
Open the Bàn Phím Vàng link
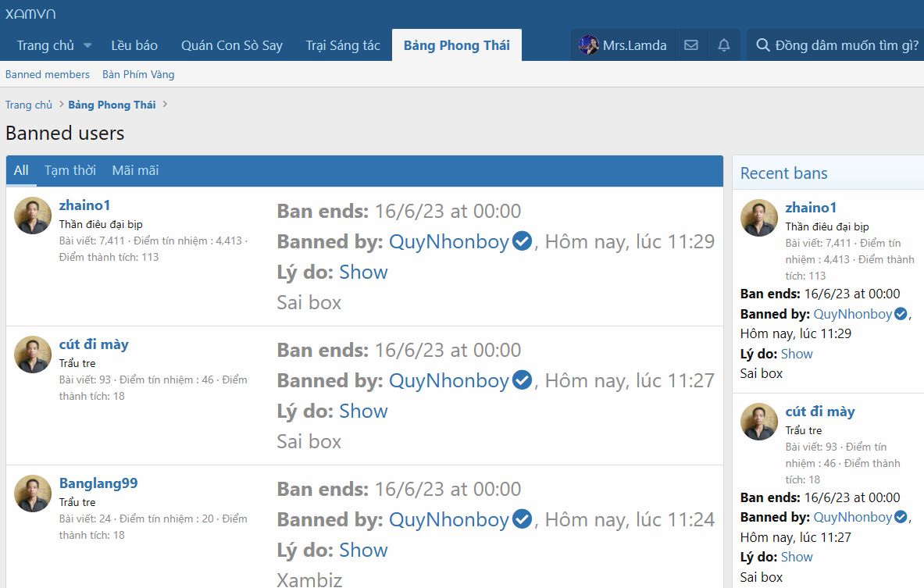138,74
